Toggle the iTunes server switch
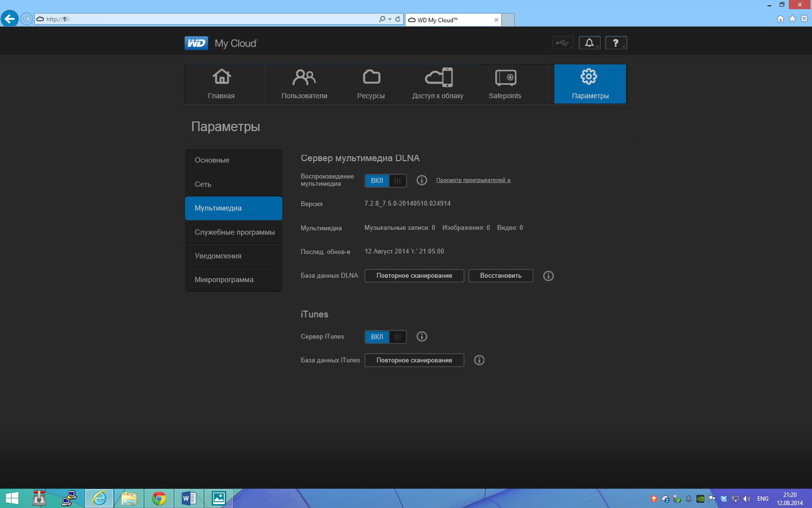This screenshot has height=508, width=812. 385,337
